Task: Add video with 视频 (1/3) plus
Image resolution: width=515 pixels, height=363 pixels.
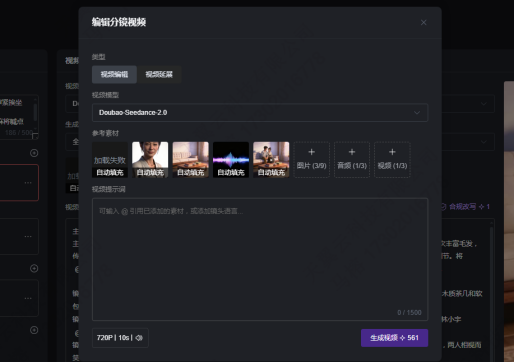Action: pos(392,160)
